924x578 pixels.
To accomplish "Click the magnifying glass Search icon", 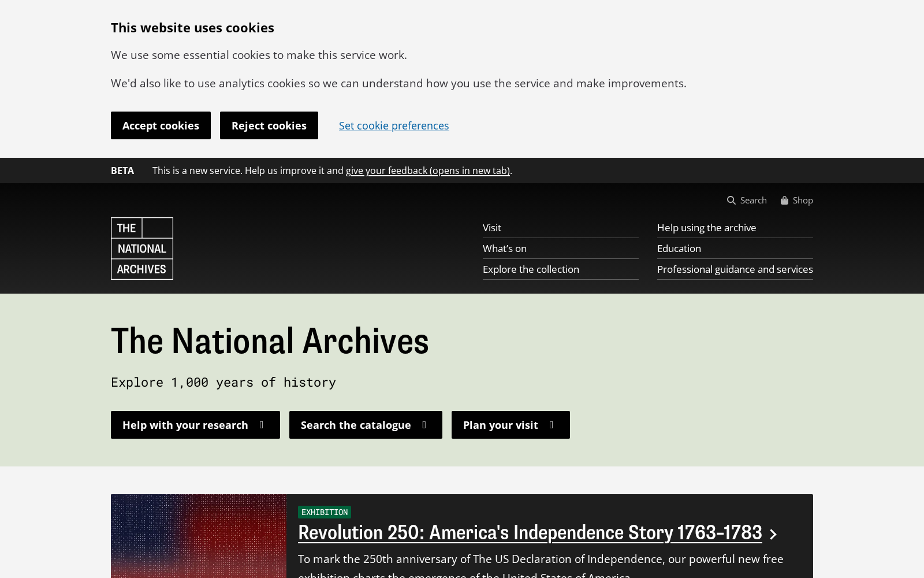I will pos(731,200).
